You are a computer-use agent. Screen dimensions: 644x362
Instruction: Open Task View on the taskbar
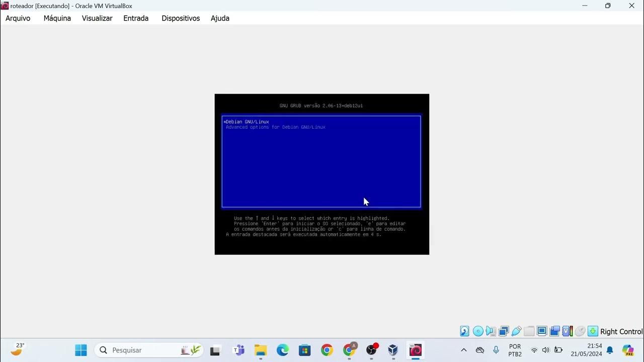tap(215, 350)
